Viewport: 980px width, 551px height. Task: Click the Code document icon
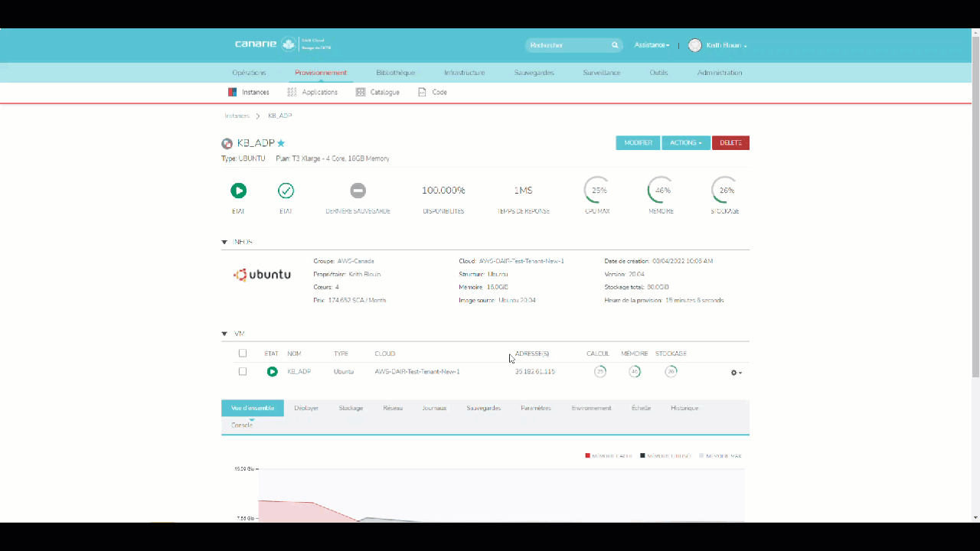(x=422, y=92)
